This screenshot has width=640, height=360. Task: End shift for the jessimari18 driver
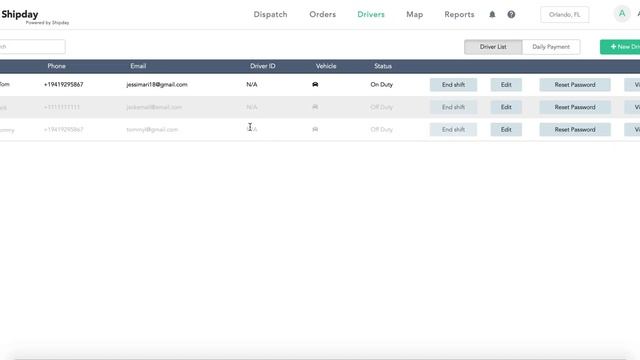[x=453, y=85]
